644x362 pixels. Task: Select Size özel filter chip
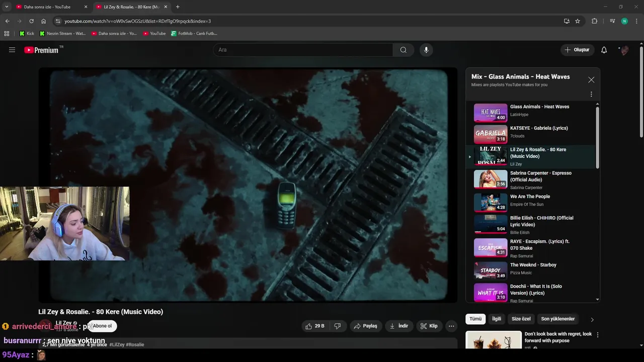521,319
